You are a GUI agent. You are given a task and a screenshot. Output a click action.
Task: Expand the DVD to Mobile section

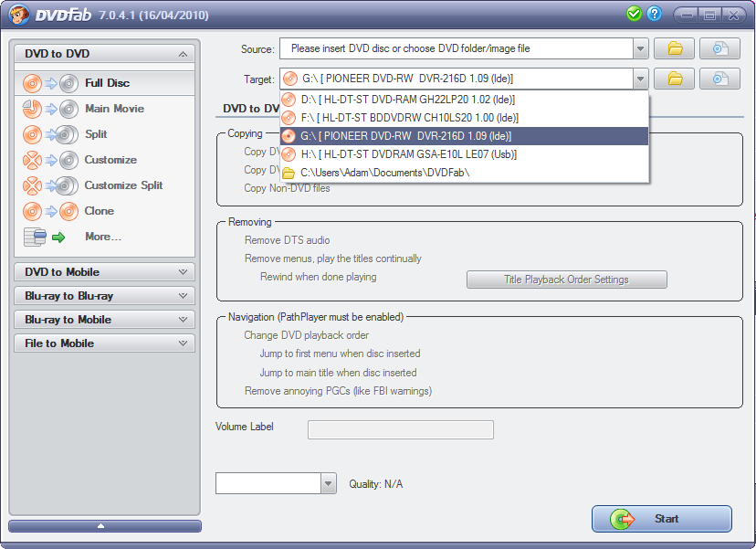click(x=105, y=272)
